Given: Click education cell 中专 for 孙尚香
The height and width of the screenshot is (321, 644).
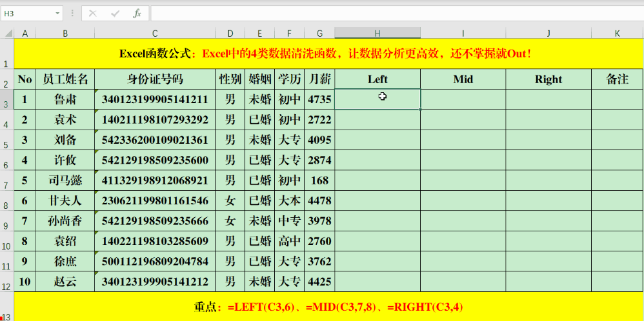Looking at the screenshot, I should coord(290,221).
